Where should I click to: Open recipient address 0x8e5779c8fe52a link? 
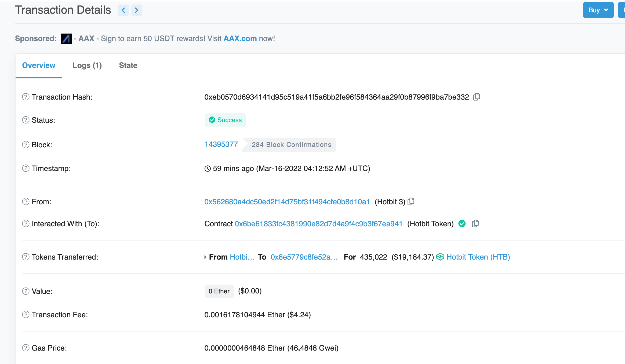304,257
